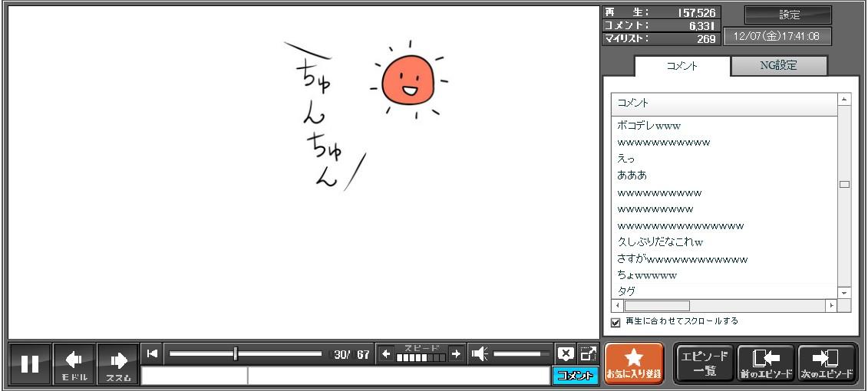The image size is (868, 391).
Task: Go to the previous episode
Action: tap(765, 363)
